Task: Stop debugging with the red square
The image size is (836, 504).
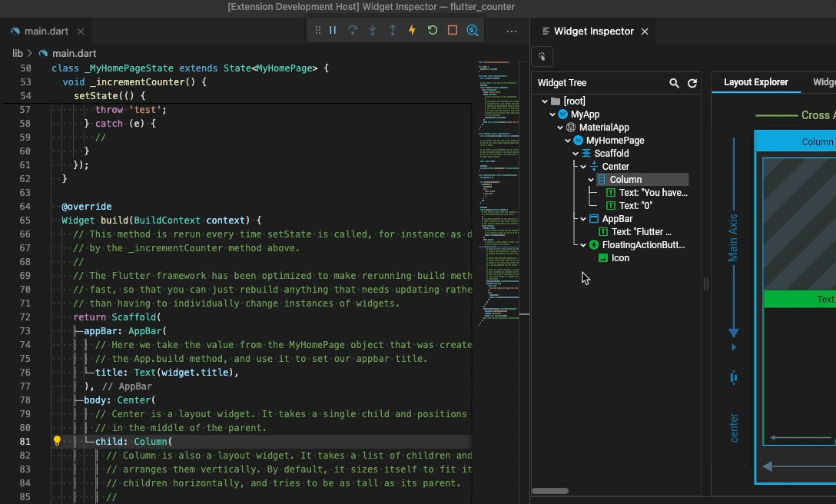Action: (x=453, y=31)
